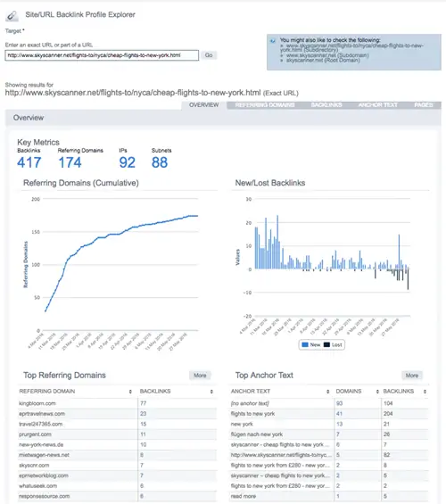Click mietwagen-news.net row
This screenshot has width=446, height=504.
click(117, 455)
